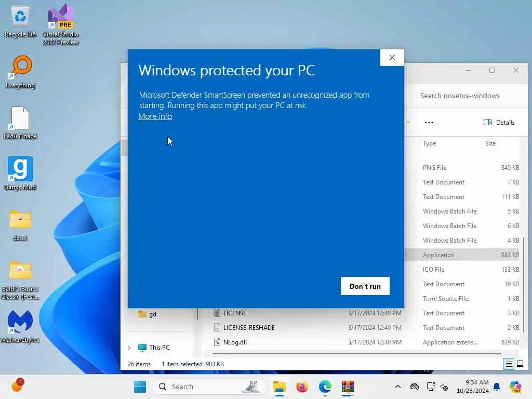Switch to large thumbnails view icon
532x399 pixels.
(x=520, y=364)
